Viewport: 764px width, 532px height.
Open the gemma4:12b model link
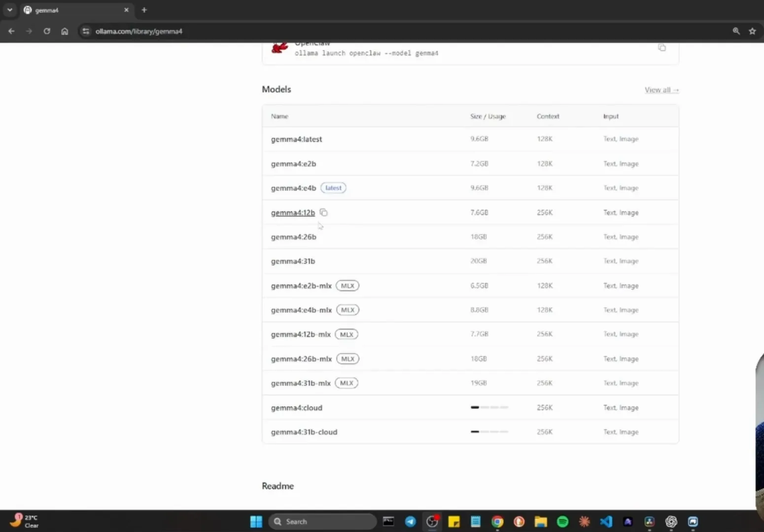pos(293,213)
